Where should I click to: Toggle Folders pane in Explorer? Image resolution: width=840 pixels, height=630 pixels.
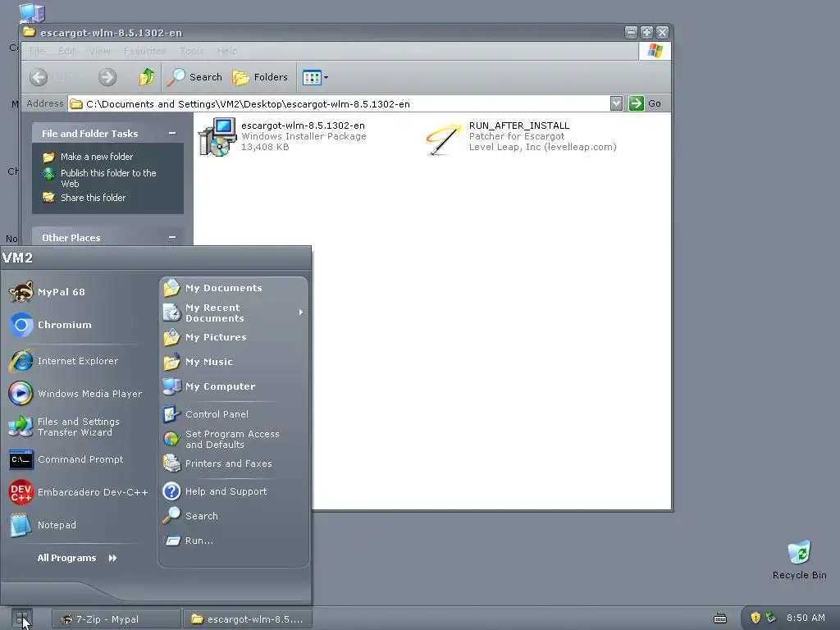click(x=260, y=77)
